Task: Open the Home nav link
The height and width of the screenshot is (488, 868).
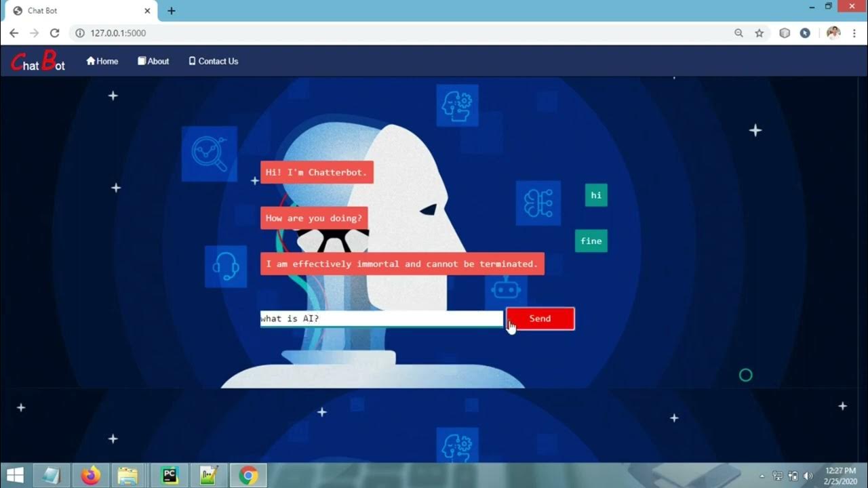Action: (102, 61)
